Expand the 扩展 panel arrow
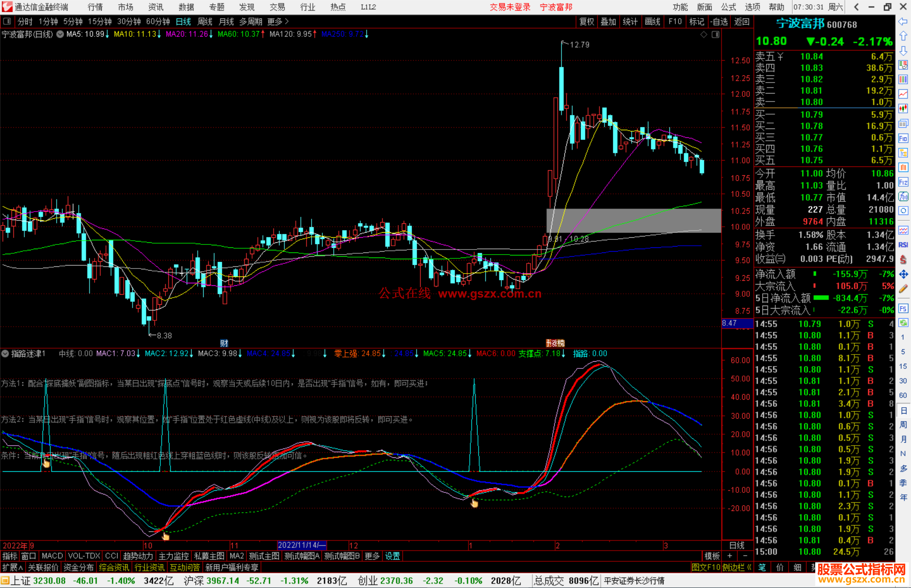Viewport: 911px width, 588px height. coord(13,567)
